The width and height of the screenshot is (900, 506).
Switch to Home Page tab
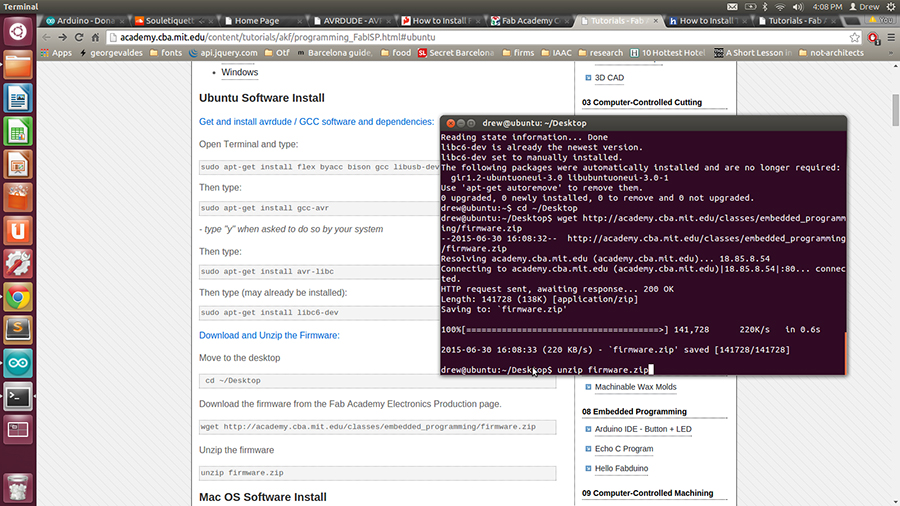[262, 21]
